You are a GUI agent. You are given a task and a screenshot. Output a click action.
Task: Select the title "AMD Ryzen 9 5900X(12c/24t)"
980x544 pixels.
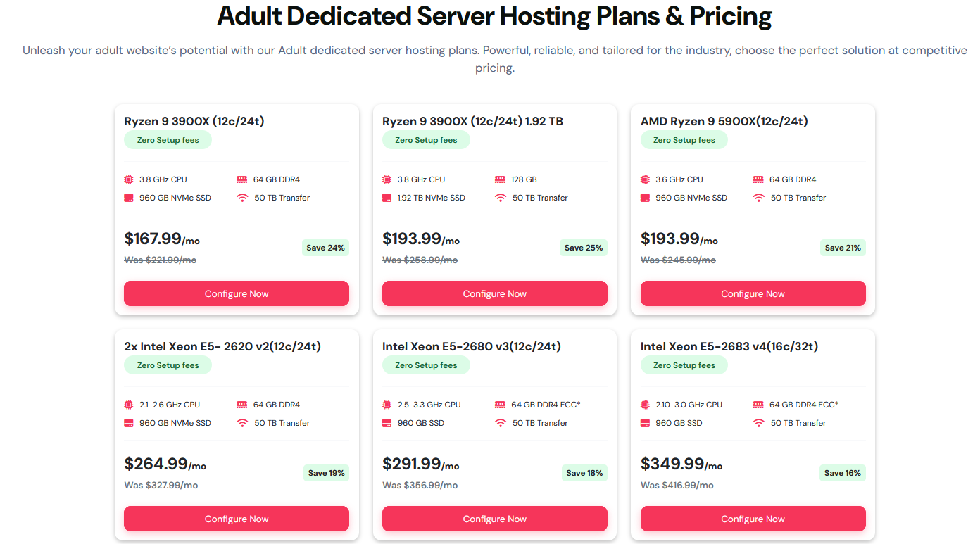[724, 121]
